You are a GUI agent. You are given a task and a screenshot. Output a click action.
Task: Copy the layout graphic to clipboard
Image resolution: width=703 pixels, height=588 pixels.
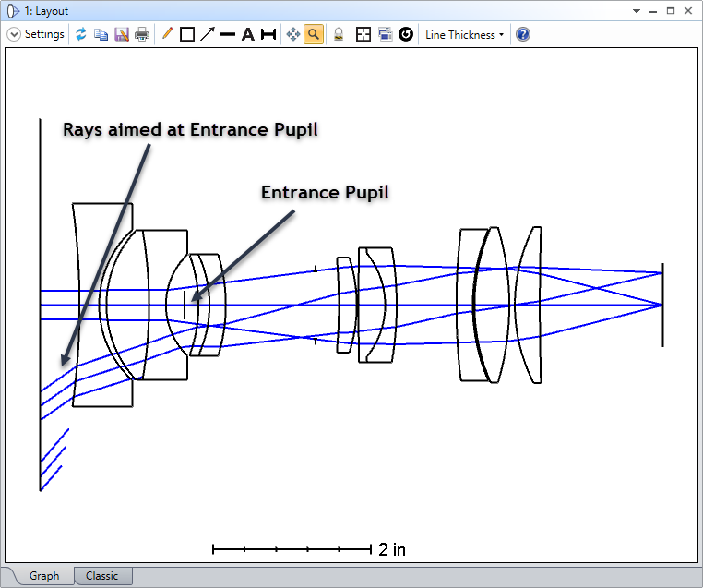pos(101,34)
